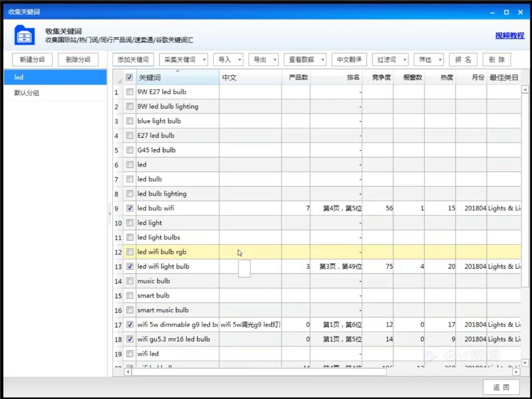Select the 'led light bulbs' keyword cell
This screenshot has width=532, height=399.
click(x=177, y=237)
